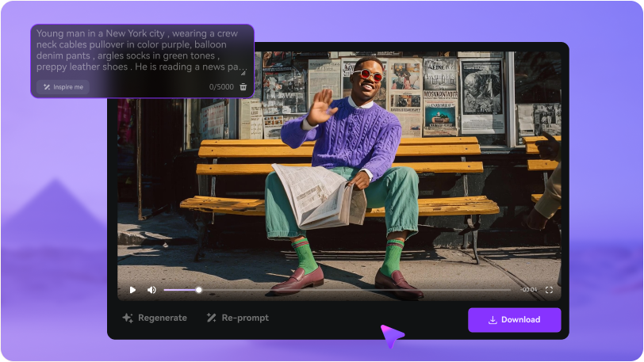The image size is (644, 362).
Task: Click the Download button
Action: [x=515, y=320]
